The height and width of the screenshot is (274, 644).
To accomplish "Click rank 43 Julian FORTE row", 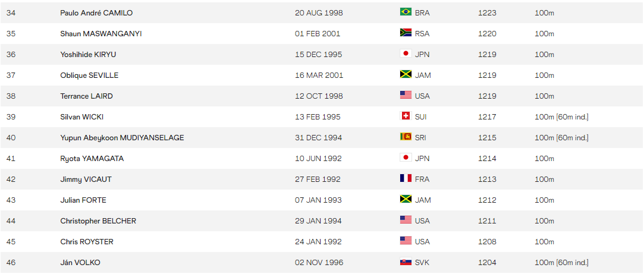I will pyautogui.click(x=322, y=200).
